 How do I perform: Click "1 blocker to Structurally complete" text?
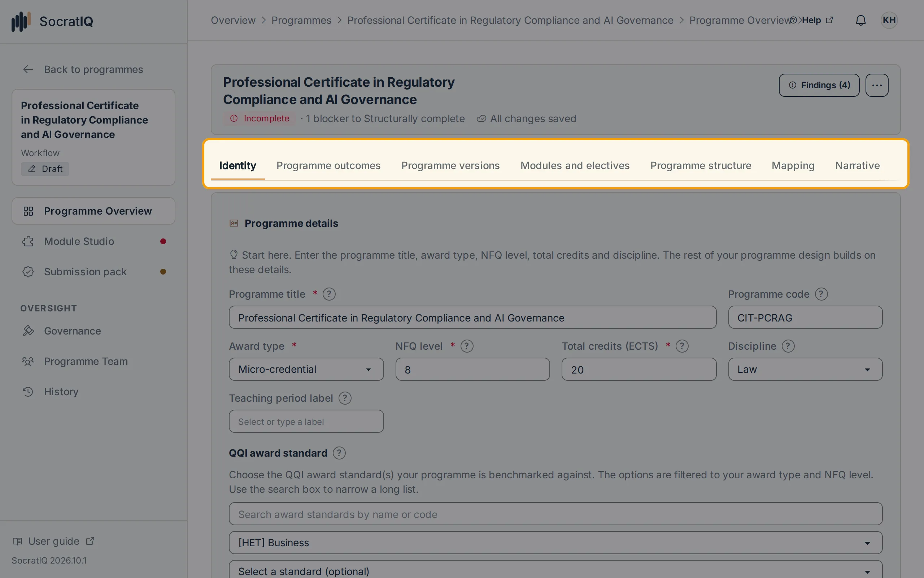pos(385,118)
